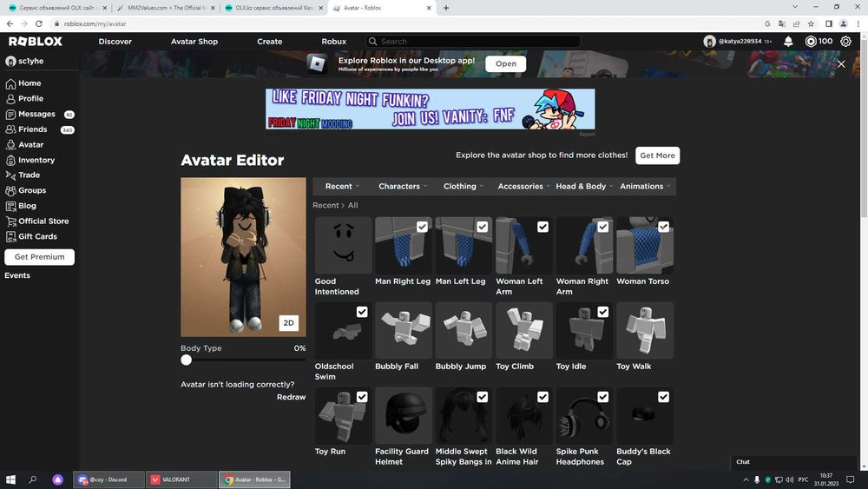Expand the Head & Body dropdown
The width and height of the screenshot is (868, 489).
[584, 187]
